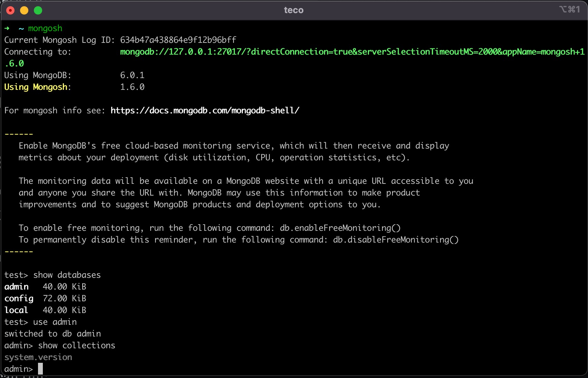Image resolution: width=588 pixels, height=378 pixels.
Task: Click the mongosh command text
Action: pos(45,28)
